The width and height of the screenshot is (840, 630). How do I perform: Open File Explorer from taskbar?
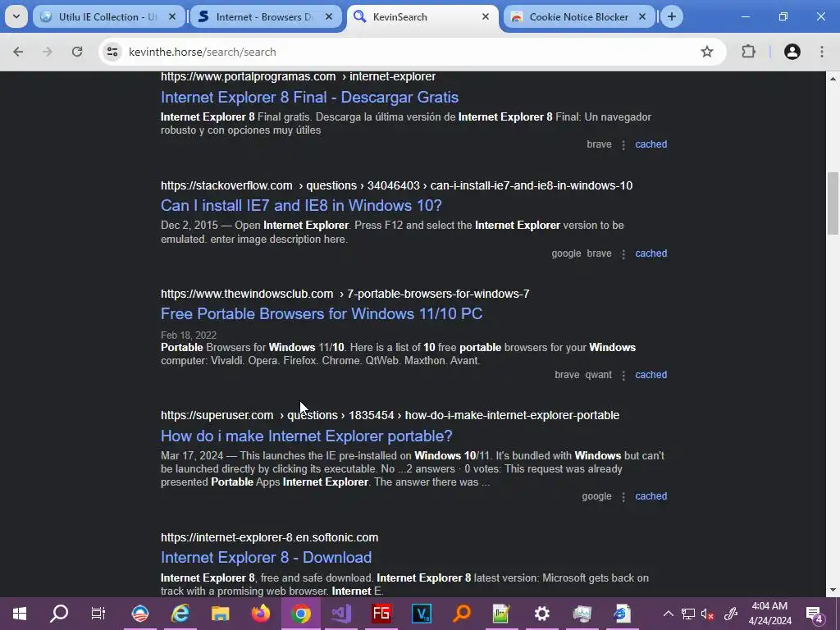220,614
